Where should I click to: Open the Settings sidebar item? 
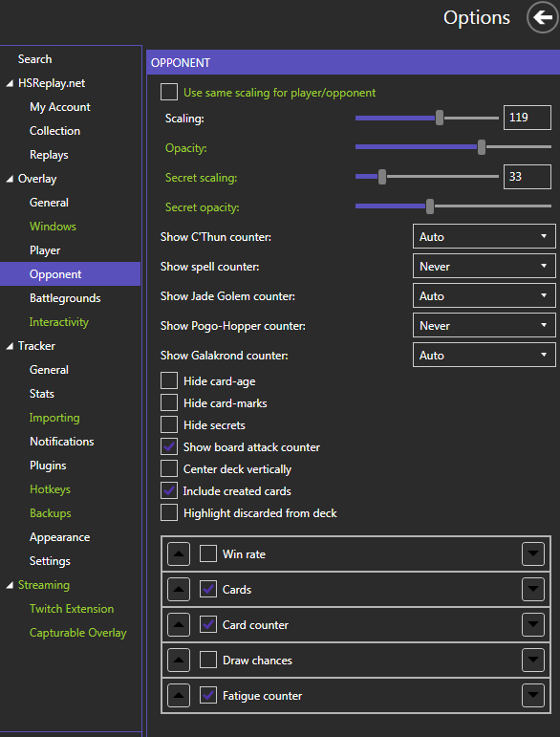pyautogui.click(x=50, y=561)
